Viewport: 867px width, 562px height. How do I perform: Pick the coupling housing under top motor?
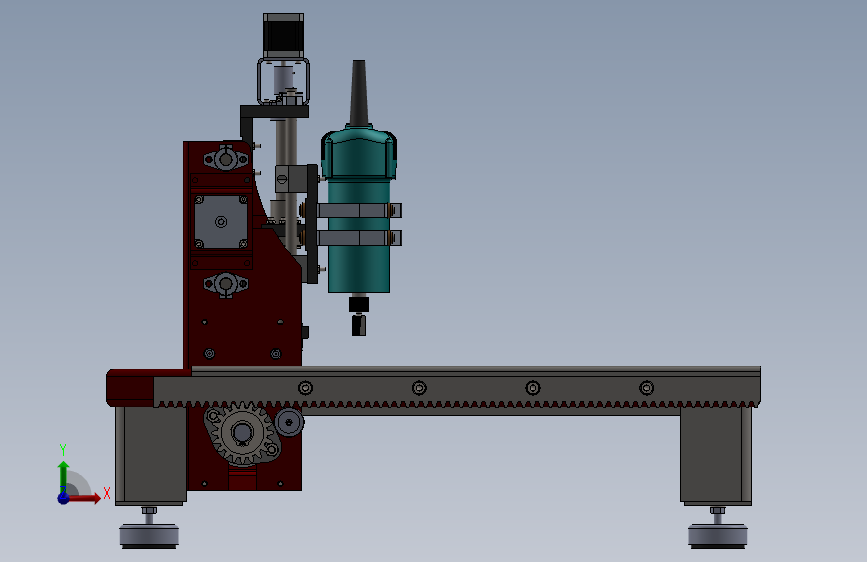click(x=283, y=81)
